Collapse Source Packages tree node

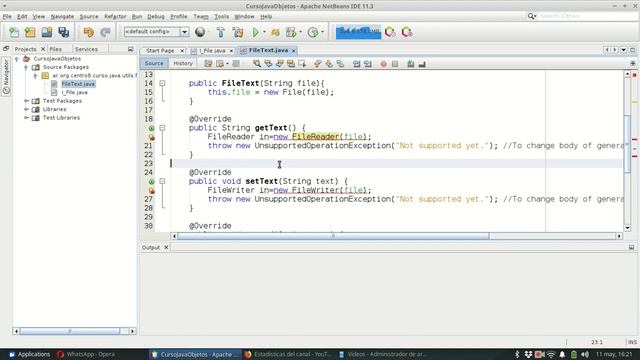click(x=26, y=67)
